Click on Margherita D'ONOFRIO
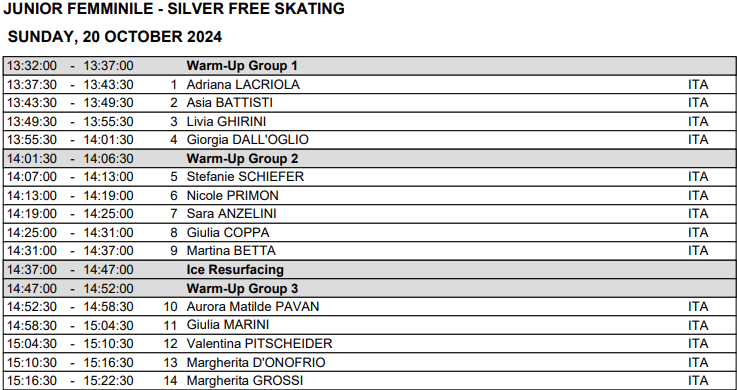Screen dimensions: 737x390 (x=256, y=363)
